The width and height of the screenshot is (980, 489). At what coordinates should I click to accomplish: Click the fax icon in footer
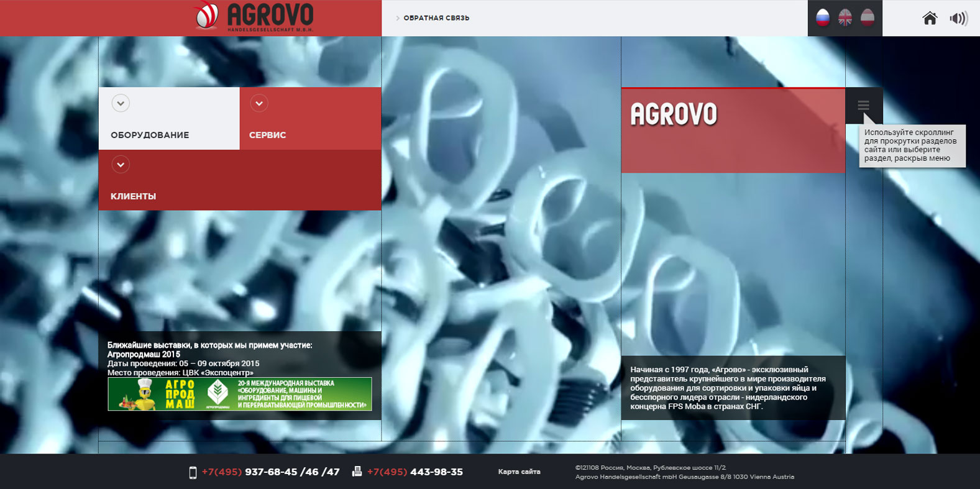click(357, 472)
